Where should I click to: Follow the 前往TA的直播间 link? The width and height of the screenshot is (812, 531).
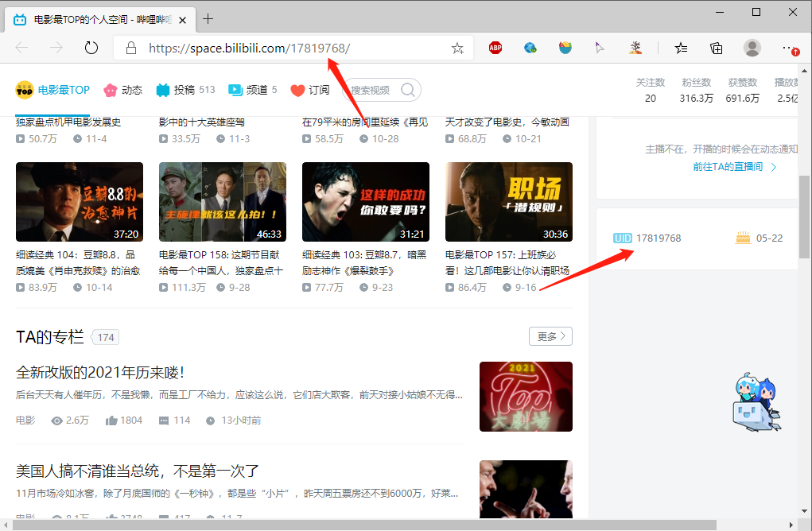[x=734, y=167]
